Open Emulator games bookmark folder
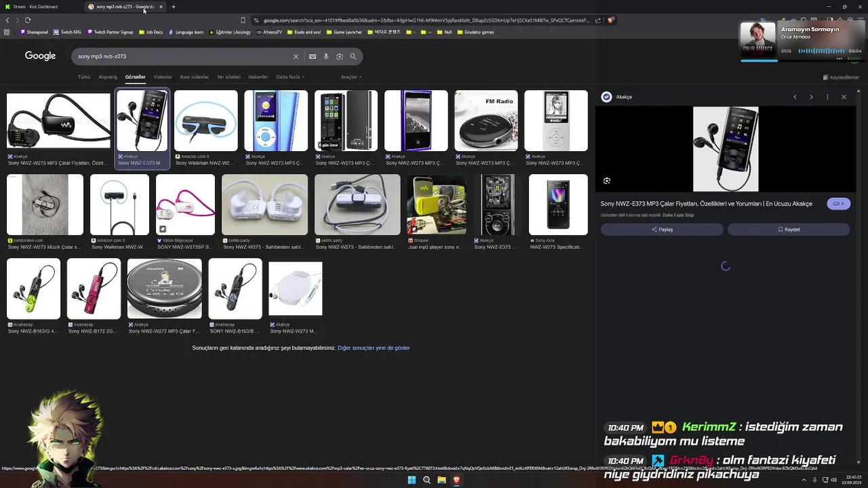Screen dimensions: 868x488 pyautogui.click(x=475, y=32)
